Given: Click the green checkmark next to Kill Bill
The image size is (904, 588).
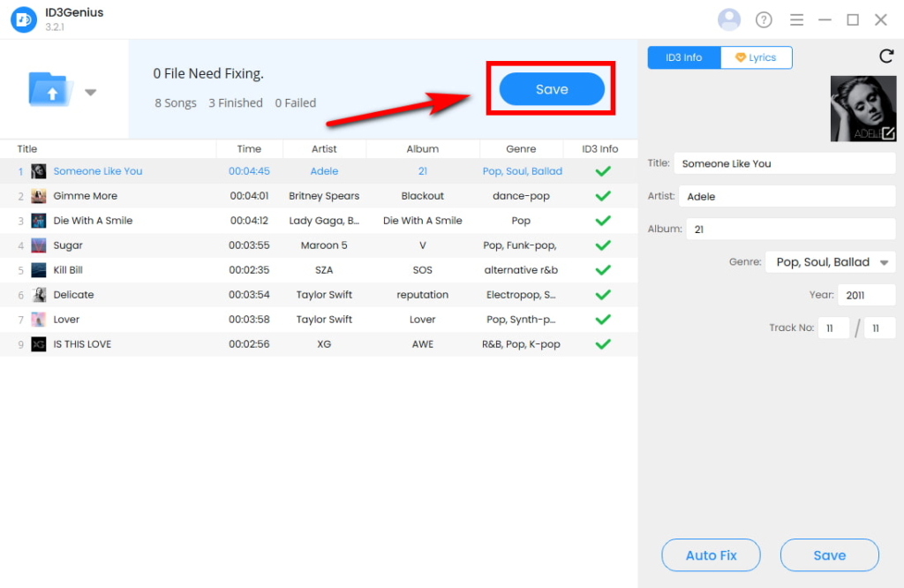Looking at the screenshot, I should (x=603, y=269).
